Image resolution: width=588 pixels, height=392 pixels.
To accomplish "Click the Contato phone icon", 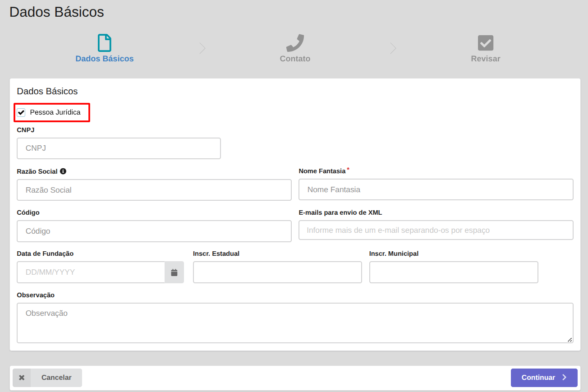I will click(x=295, y=43).
